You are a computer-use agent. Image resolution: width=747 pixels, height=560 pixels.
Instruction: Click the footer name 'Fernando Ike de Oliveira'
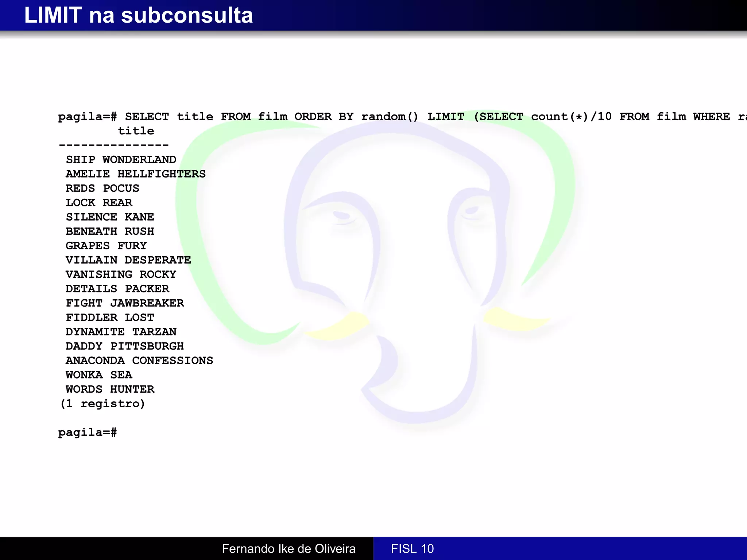coord(289,549)
